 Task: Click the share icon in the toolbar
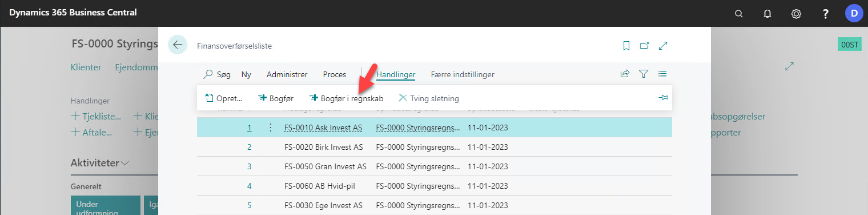pos(625,74)
